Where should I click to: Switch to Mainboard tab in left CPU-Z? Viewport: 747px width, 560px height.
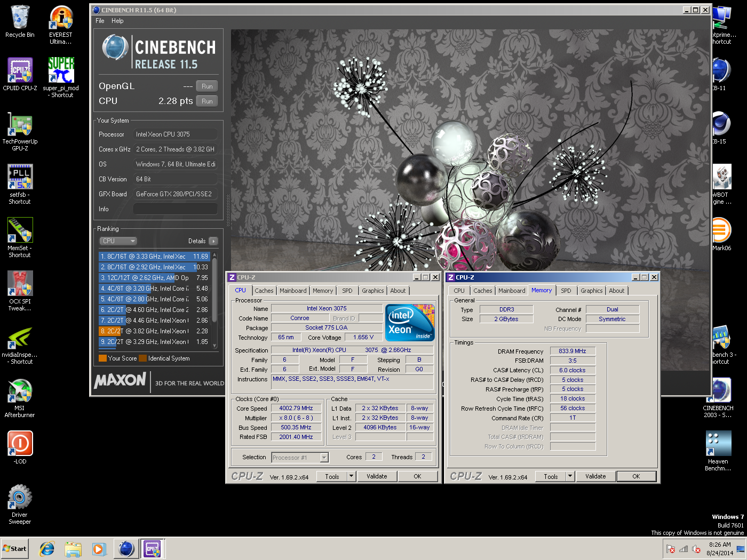[x=293, y=291]
